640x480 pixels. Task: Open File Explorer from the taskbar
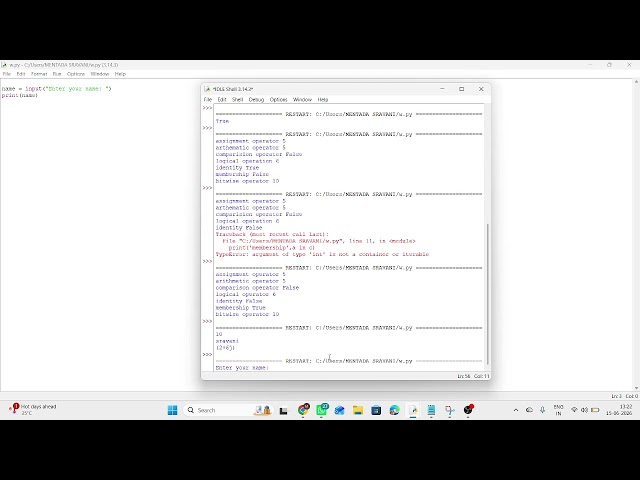358,410
